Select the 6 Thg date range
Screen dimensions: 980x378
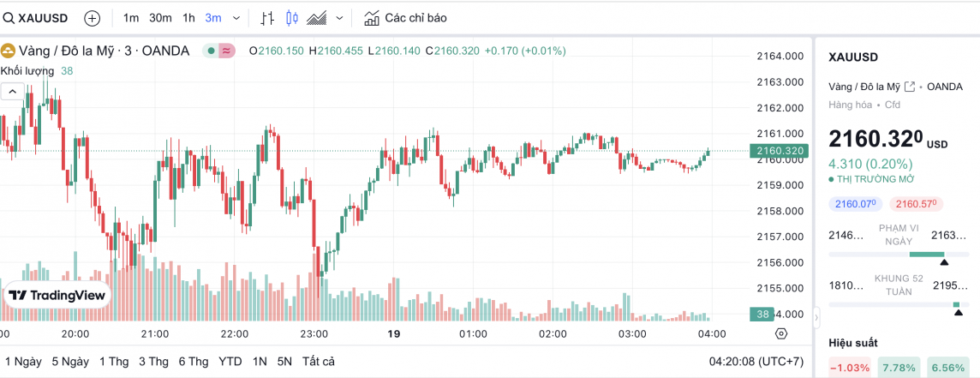click(x=194, y=361)
